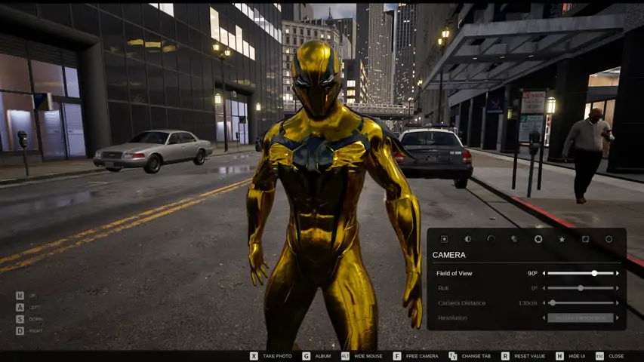Click the S key Down hint
The height and width of the screenshot is (362, 644).
(x=20, y=319)
